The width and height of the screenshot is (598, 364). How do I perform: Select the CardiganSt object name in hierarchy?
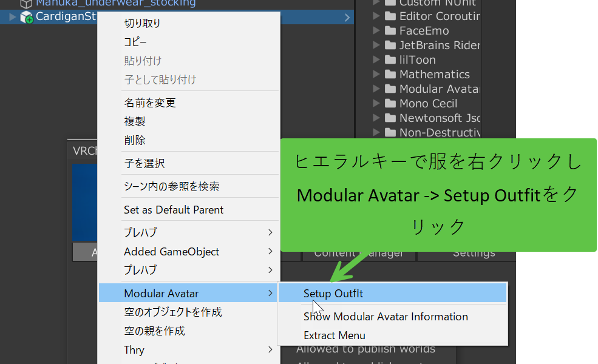point(66,17)
